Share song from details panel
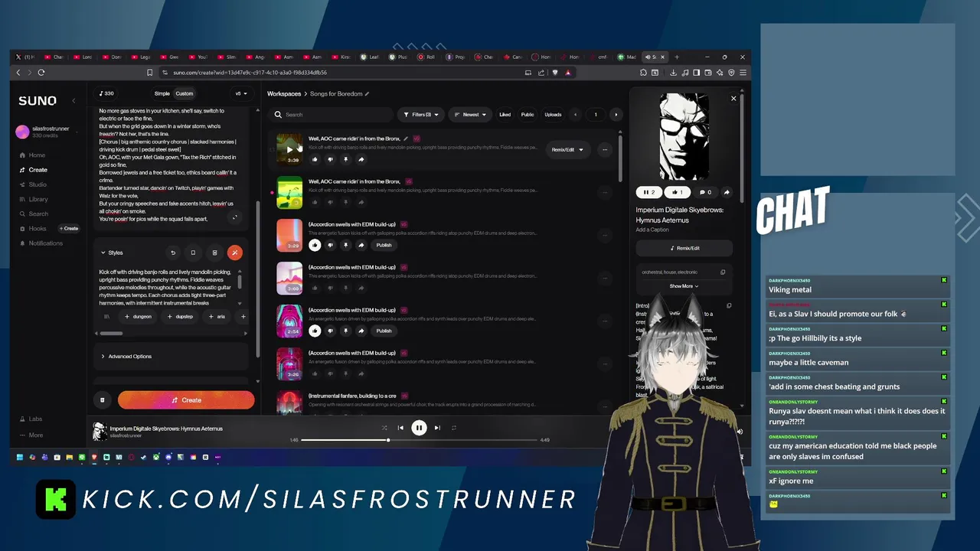 pos(727,192)
